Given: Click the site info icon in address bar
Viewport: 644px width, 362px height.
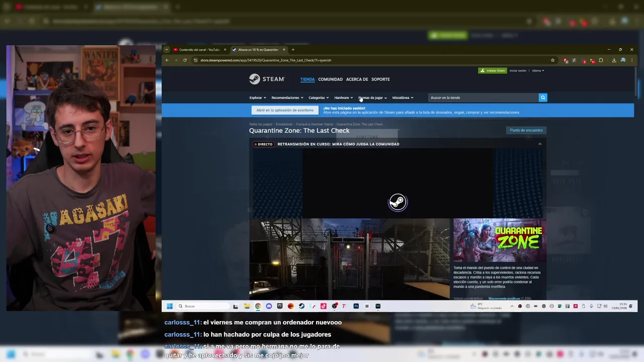Looking at the screenshot, I should click(196, 60).
